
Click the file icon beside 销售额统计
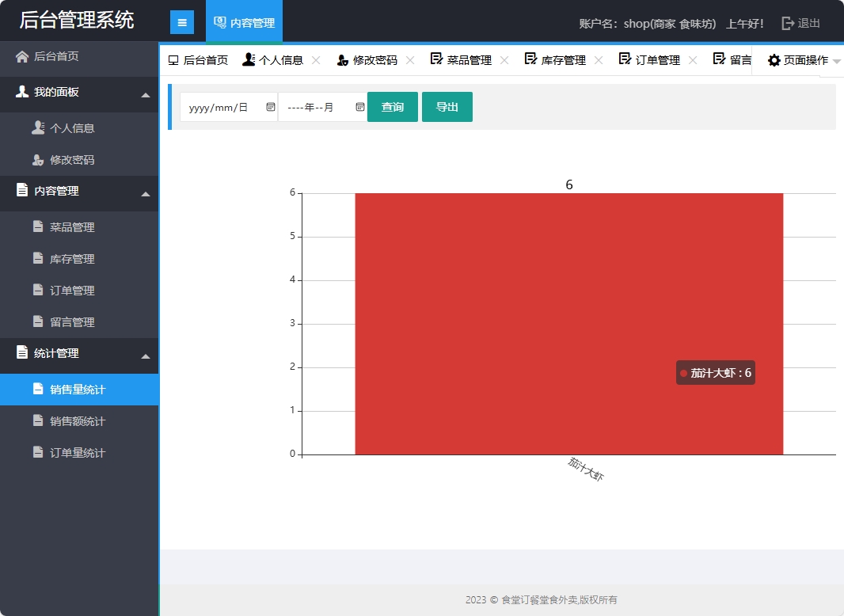pos(38,420)
